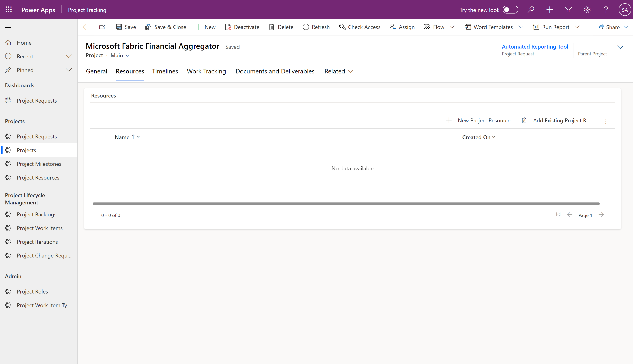Open the advanced find filter icon
The image size is (633, 364).
[x=569, y=10]
